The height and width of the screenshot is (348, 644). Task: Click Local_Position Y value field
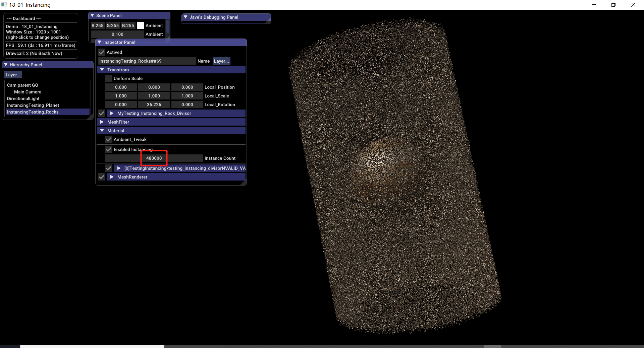pos(154,87)
